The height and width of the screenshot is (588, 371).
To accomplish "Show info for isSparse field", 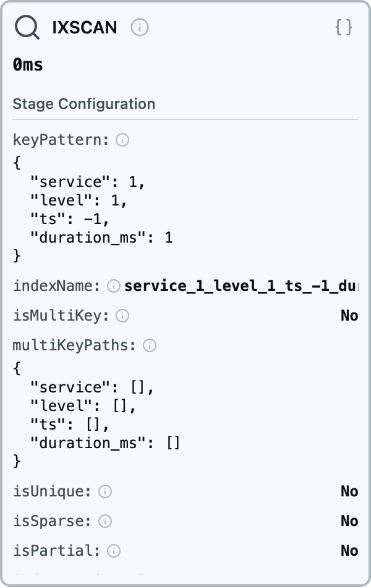I will coord(105,521).
